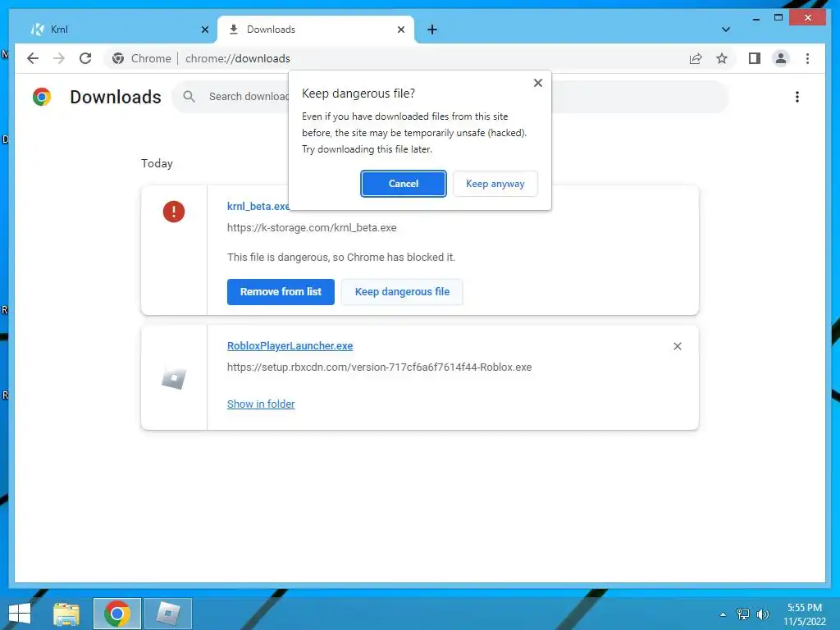Viewport: 840px width, 630px height.
Task: Close the Downloads tab
Action: [x=400, y=30]
